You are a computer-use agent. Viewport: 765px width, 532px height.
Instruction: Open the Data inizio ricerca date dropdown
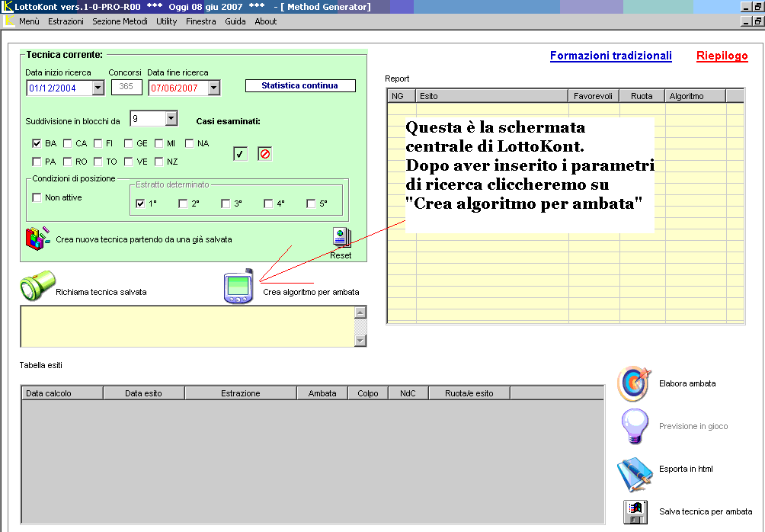98,88
